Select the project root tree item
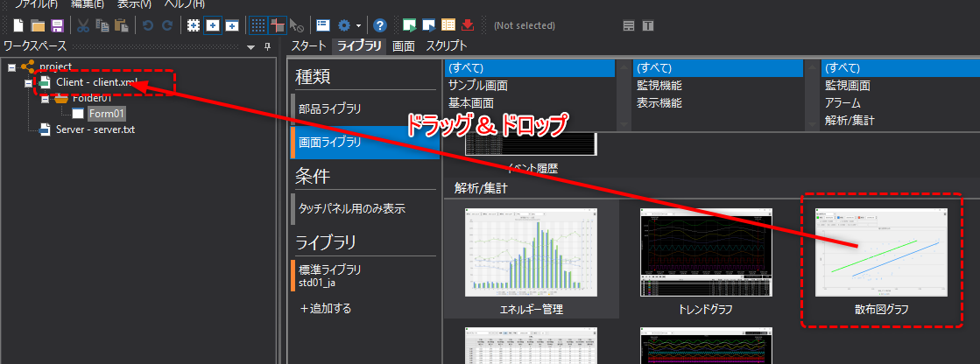Screen dimensions: 980x364 pyautogui.click(x=55, y=66)
